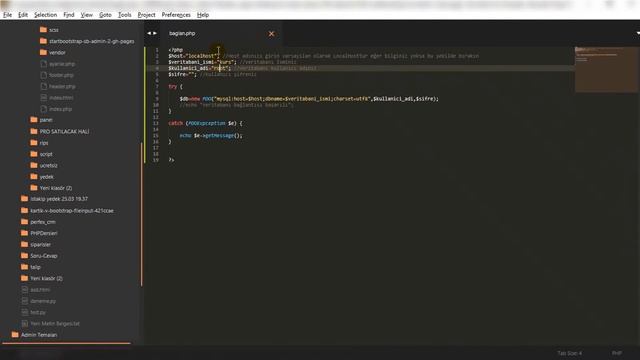This screenshot has width=640, height=360.
Task: Open the scss folder icon
Action: pyautogui.click(x=44, y=30)
